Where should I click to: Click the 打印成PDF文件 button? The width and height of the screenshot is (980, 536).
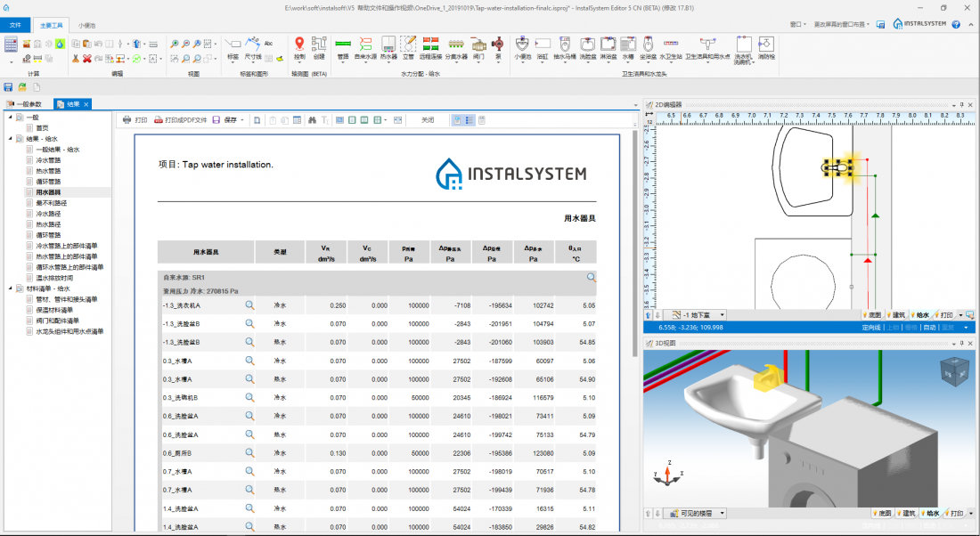click(x=181, y=119)
